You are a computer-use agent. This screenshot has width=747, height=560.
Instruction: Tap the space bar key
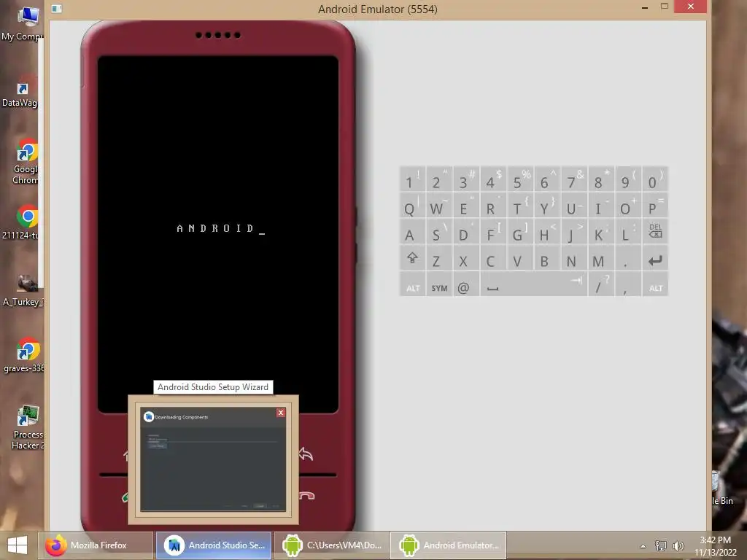click(x=533, y=284)
